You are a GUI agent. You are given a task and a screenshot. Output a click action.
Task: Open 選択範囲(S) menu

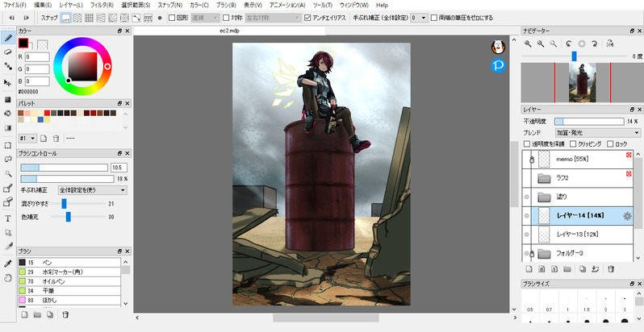[136, 6]
